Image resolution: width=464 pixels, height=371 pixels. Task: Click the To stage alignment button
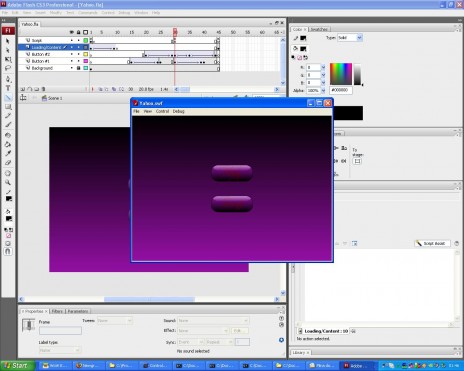pyautogui.click(x=357, y=161)
